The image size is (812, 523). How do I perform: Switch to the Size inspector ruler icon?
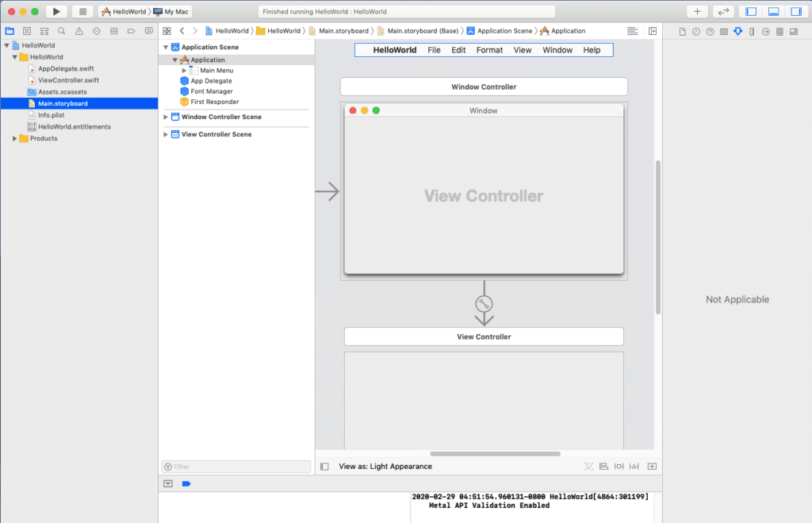coord(751,30)
